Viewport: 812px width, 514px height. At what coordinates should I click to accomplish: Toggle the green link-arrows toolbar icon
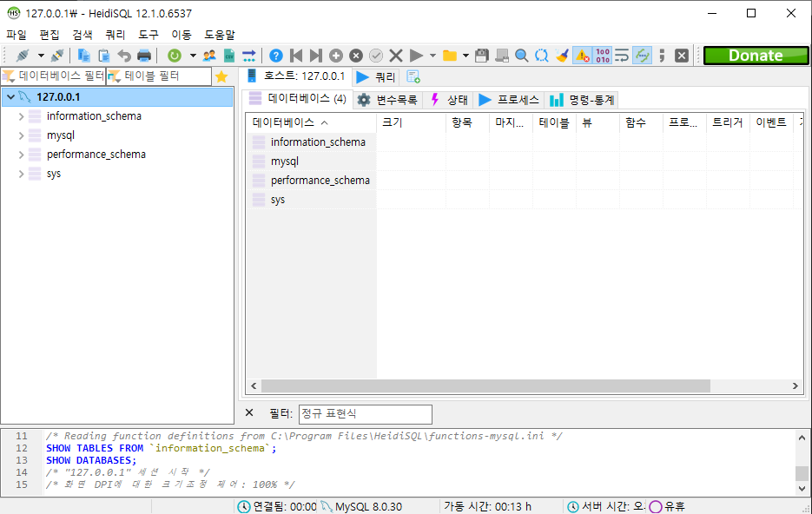click(642, 56)
